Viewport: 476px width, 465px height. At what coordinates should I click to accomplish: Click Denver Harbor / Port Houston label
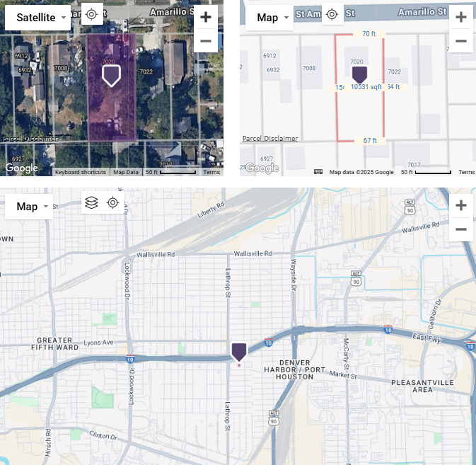pos(294,369)
